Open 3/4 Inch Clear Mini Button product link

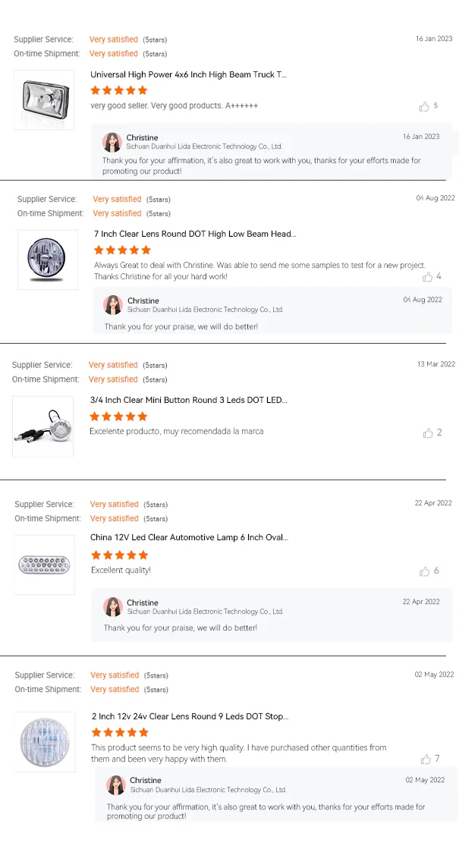[188, 400]
